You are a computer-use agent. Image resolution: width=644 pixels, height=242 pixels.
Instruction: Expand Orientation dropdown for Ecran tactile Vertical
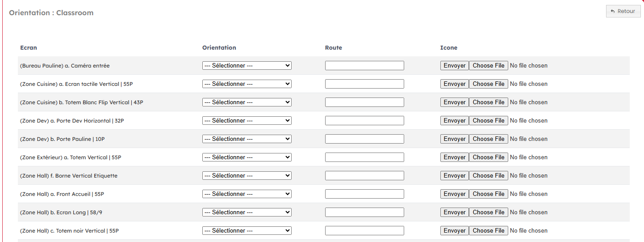(x=247, y=84)
